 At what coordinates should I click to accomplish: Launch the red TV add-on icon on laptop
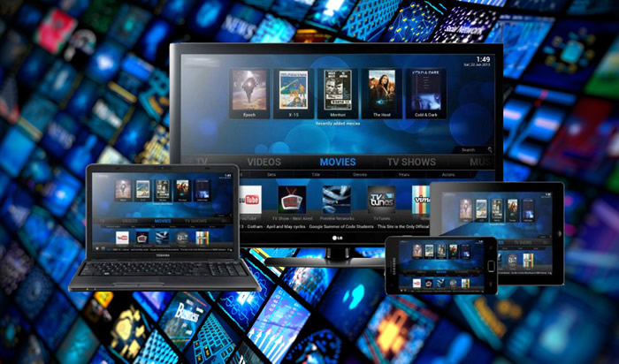[x=142, y=238]
